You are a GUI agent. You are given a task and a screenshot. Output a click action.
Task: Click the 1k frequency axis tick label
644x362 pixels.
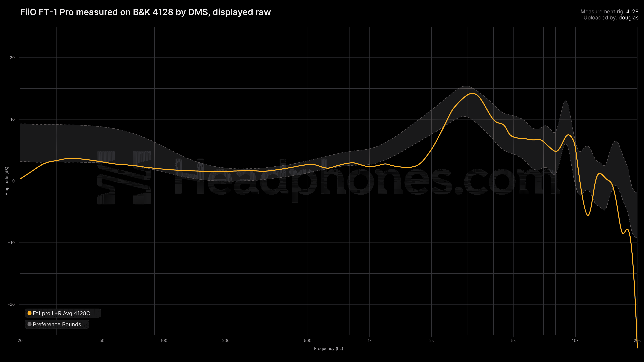pos(369,341)
